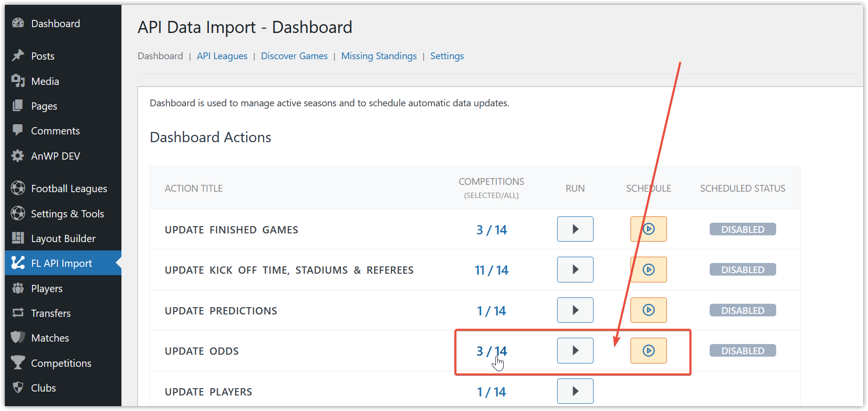Open Matches menu item

pyautogui.click(x=63, y=338)
